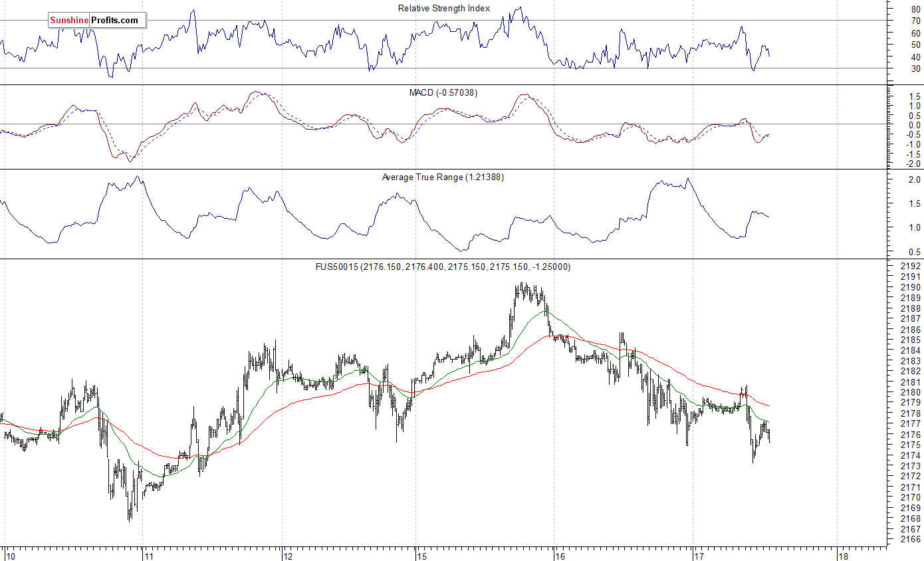Viewport: 924px width, 561px height.
Task: Click the 2175 price axis label
Action: [x=910, y=445]
